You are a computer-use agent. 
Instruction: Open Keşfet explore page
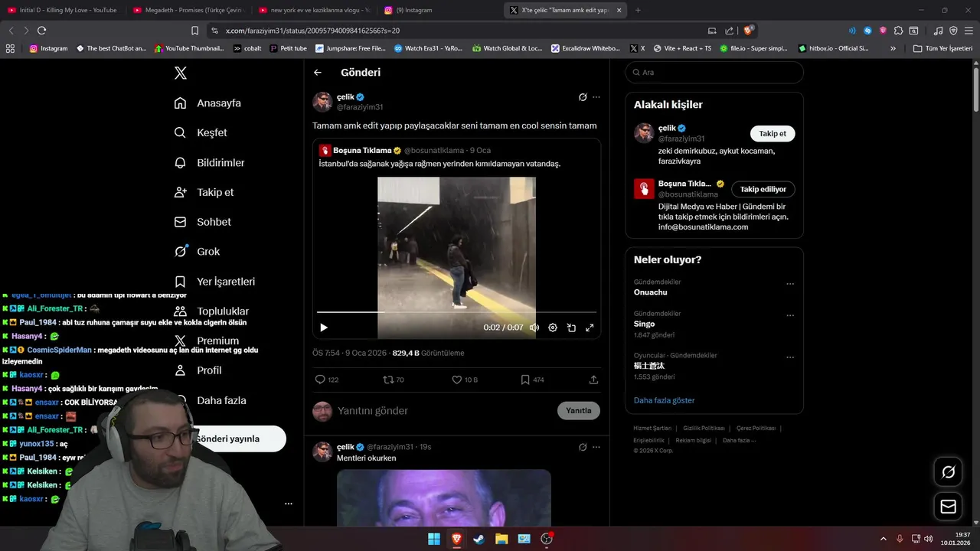201,132
